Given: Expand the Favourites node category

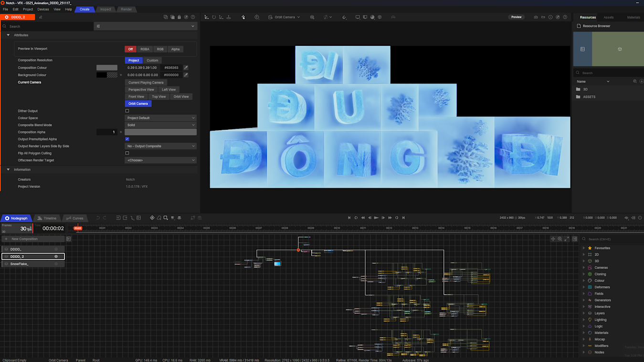Looking at the screenshot, I should (x=584, y=248).
